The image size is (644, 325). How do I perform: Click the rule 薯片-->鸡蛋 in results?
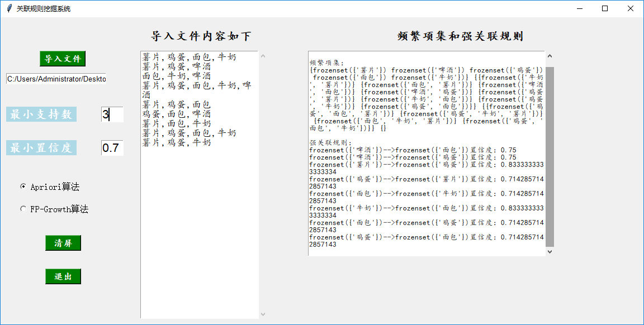[x=427, y=168]
